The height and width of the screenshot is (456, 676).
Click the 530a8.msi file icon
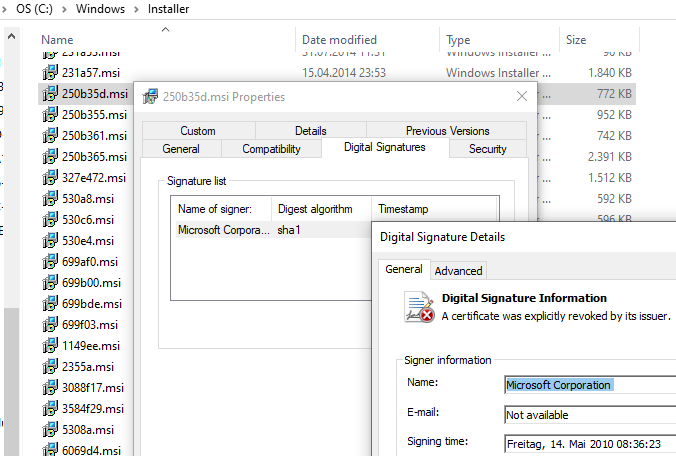[50, 199]
